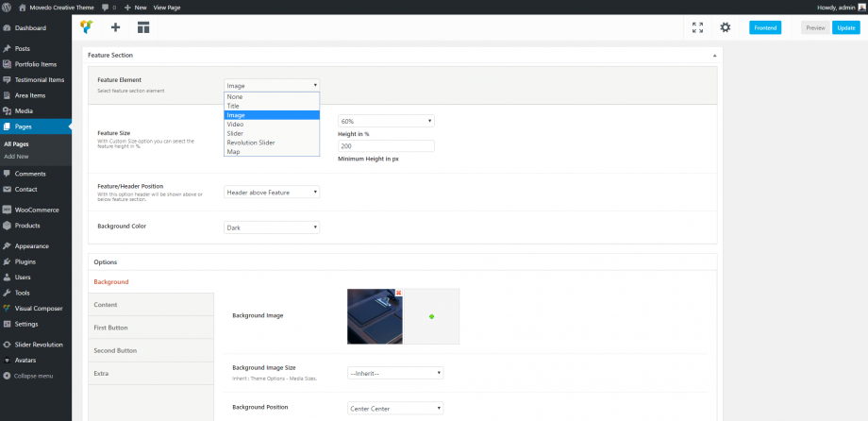The width and height of the screenshot is (868, 421).
Task: Open Background Color dropdown set to Dark
Action: tap(272, 227)
